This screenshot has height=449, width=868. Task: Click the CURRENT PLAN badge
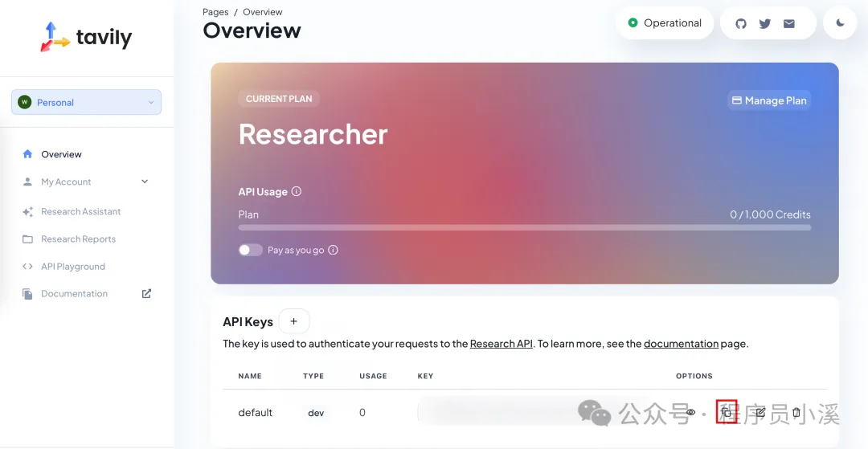[x=279, y=99]
